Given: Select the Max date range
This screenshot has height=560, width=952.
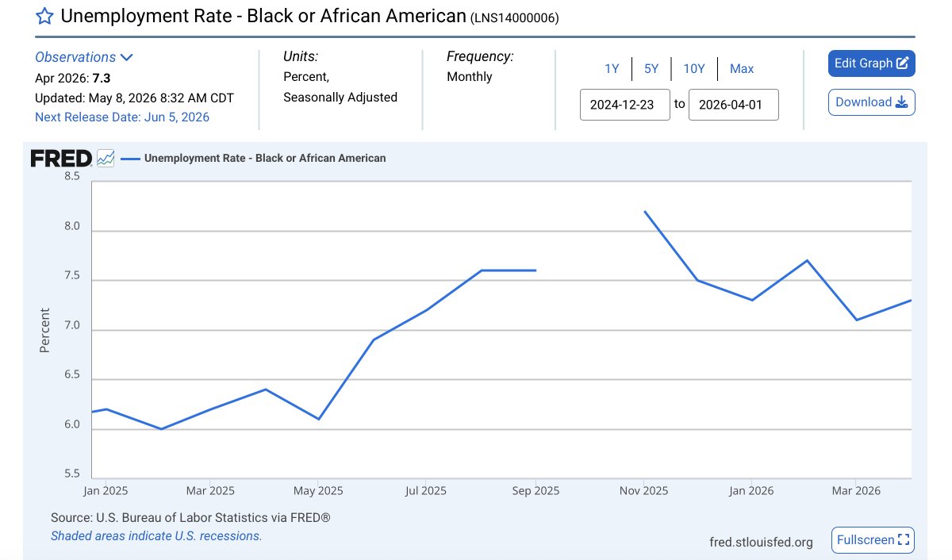Looking at the screenshot, I should [742, 69].
